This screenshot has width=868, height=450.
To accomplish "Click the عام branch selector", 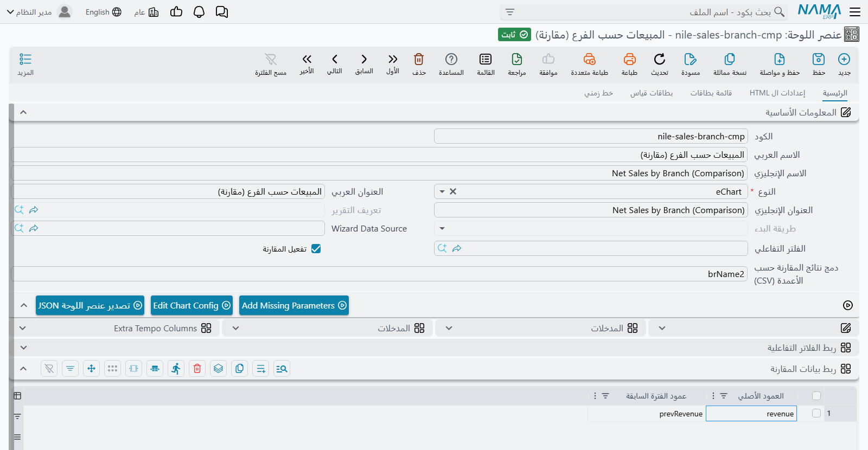I will (x=146, y=12).
